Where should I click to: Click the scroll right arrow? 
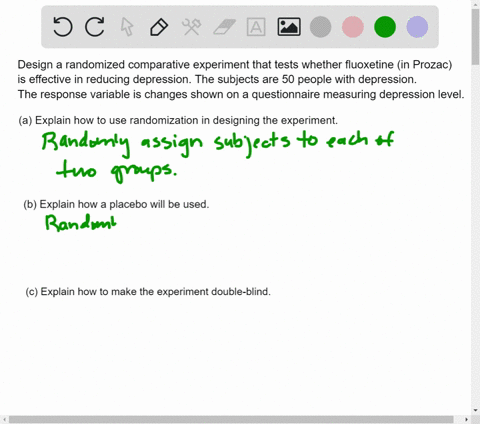pos(466,420)
